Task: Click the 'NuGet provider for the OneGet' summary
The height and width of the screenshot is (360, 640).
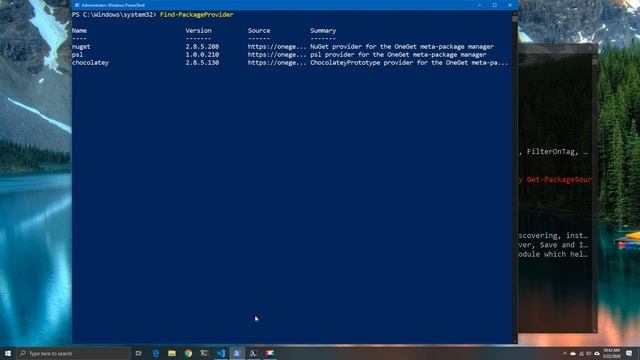Action: click(402, 47)
